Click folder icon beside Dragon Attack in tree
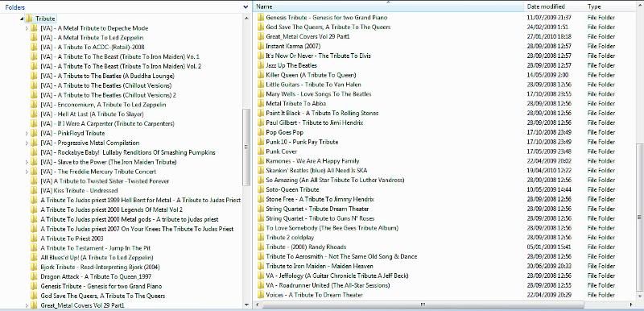Viewport: 644px width, 311px height. [34, 276]
